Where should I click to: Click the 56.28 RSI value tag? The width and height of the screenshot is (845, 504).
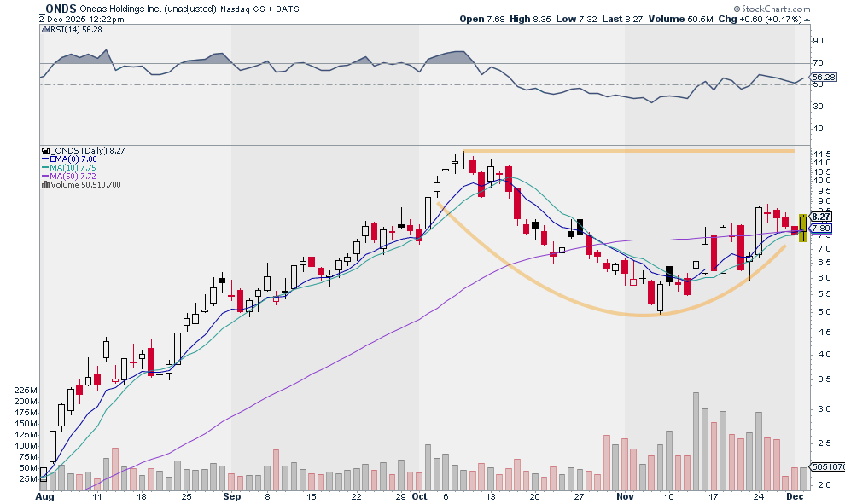pyautogui.click(x=824, y=77)
